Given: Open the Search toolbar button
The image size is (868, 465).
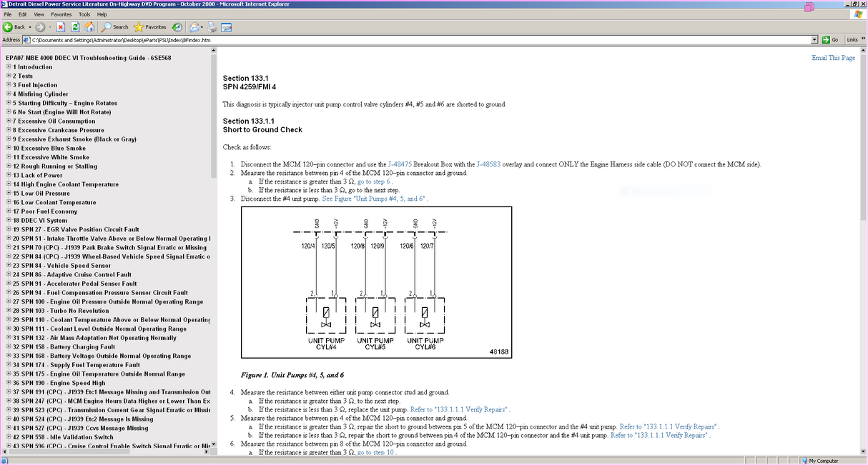Looking at the screenshot, I should [114, 27].
